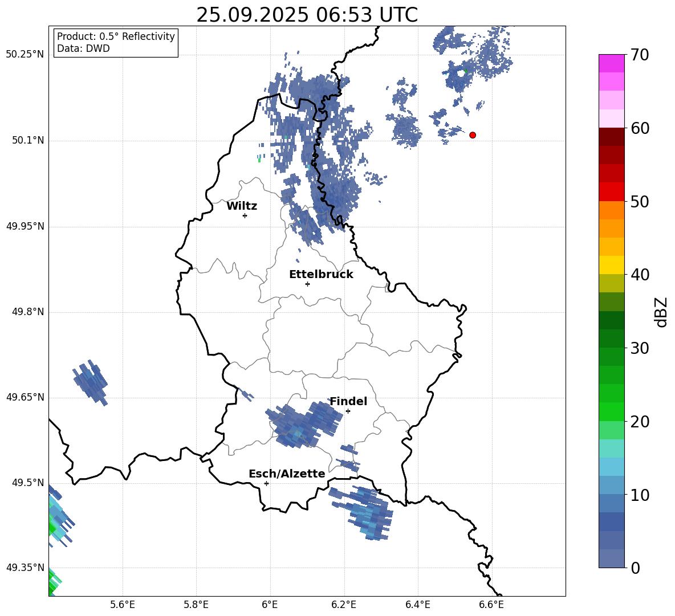The height and width of the screenshot is (616, 675).
Task: Click the Data: DWD text
Action: 83,48
